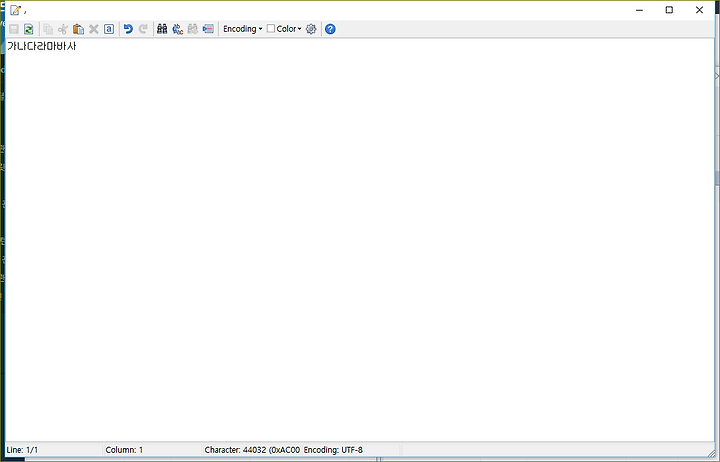Viewport: 720px width, 462px height.
Task: Paste using the clipboard icon
Action: [79, 29]
